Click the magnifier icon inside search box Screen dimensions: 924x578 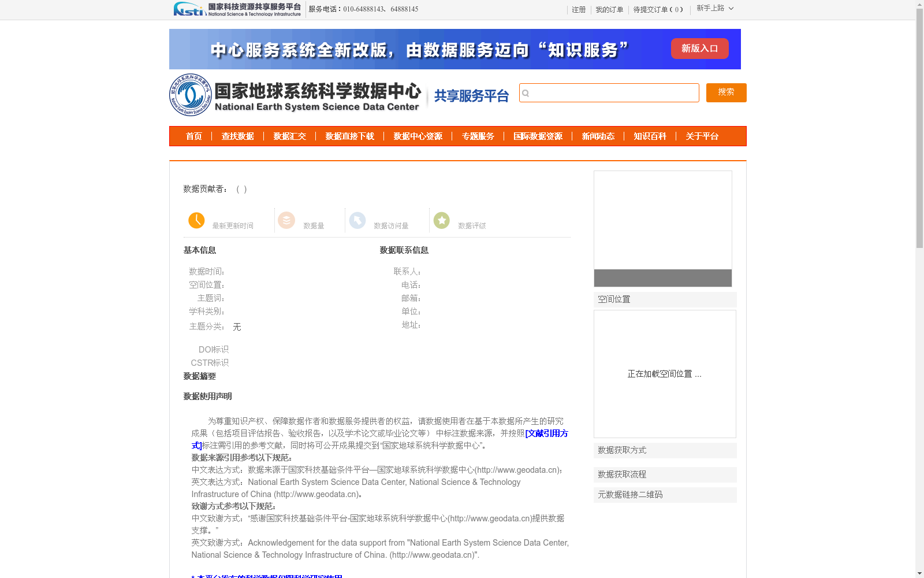pos(527,93)
